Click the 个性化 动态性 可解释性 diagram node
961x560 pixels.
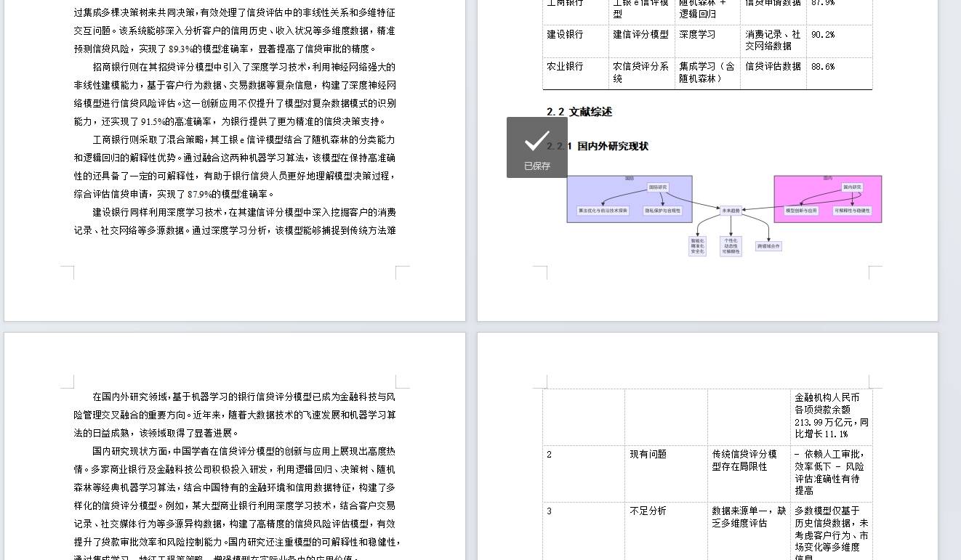[x=731, y=246]
